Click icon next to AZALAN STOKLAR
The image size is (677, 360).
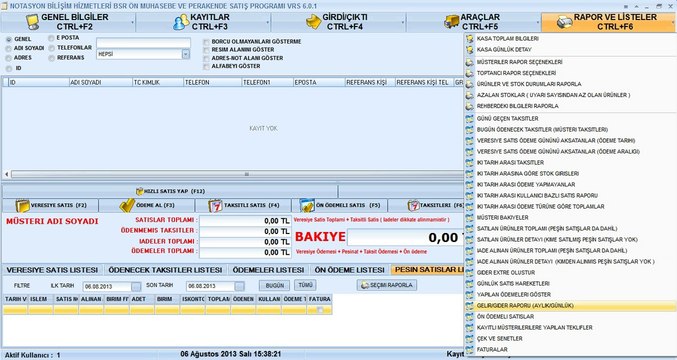coord(470,95)
